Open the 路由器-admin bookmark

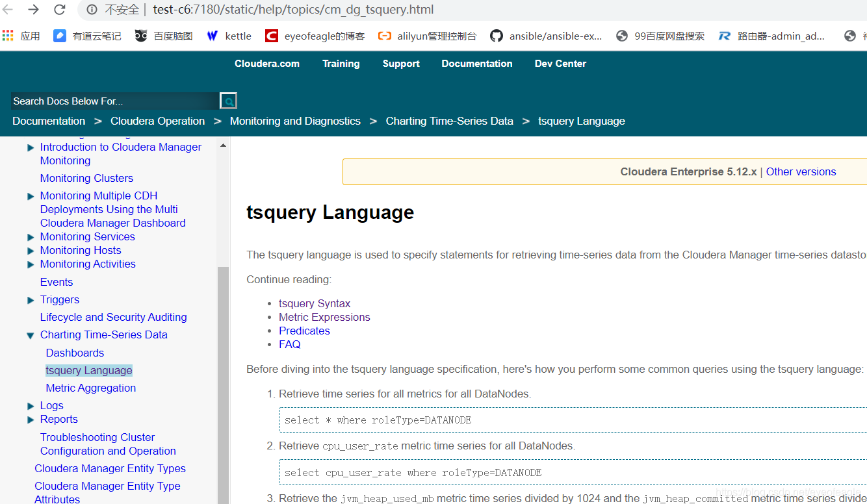point(771,36)
